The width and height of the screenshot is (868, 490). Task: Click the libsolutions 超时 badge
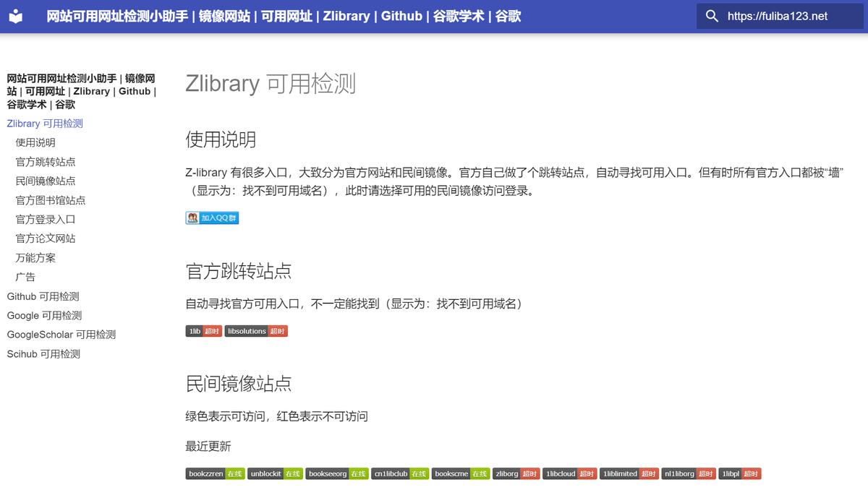click(x=256, y=331)
